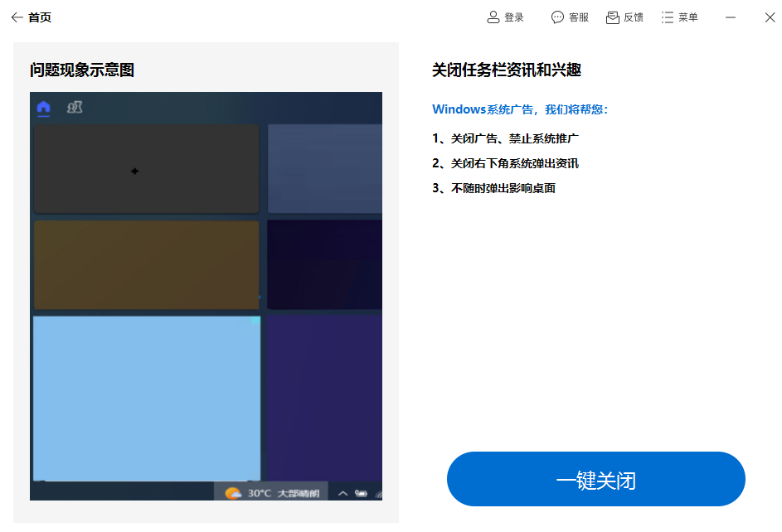Click the line 关闭广告、禁止系统推广
The width and height of the screenshot is (782, 532).
tap(505, 138)
